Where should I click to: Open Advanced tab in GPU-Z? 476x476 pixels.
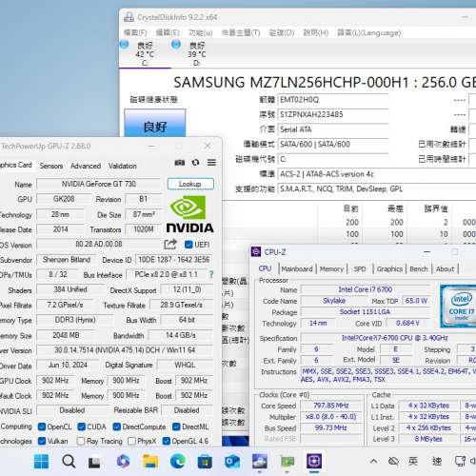86,166
